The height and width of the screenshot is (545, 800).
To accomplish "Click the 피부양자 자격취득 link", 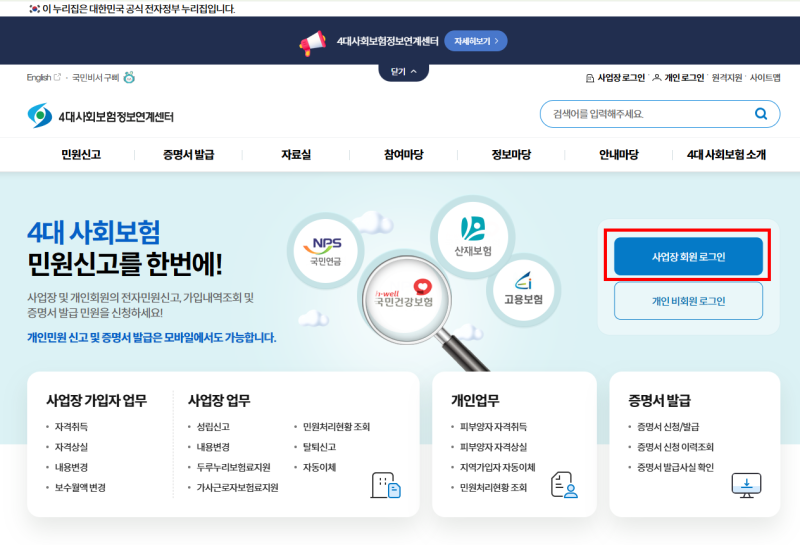I will click(x=493, y=427).
